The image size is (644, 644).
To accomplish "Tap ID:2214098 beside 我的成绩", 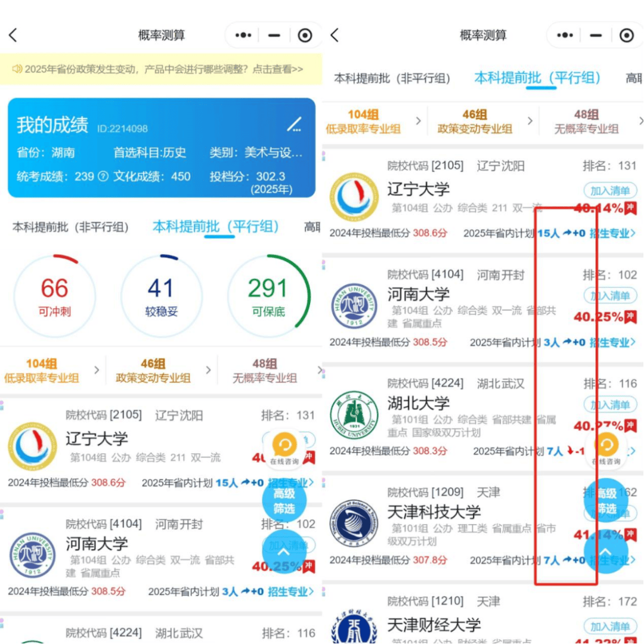I will (122, 129).
